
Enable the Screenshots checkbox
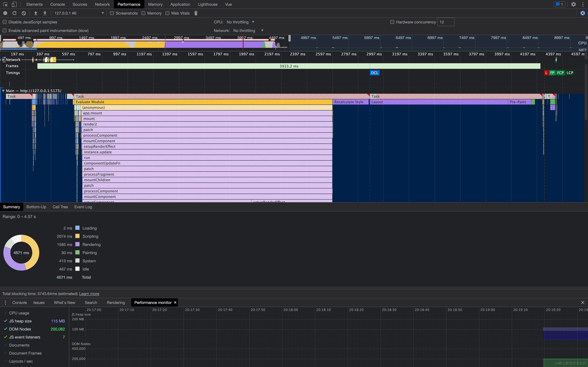click(x=112, y=13)
